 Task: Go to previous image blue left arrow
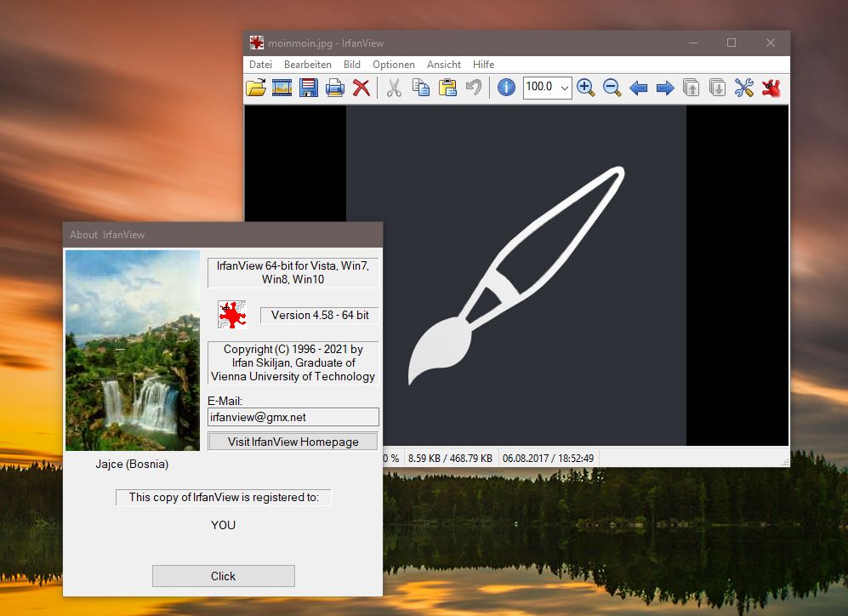pos(639,87)
